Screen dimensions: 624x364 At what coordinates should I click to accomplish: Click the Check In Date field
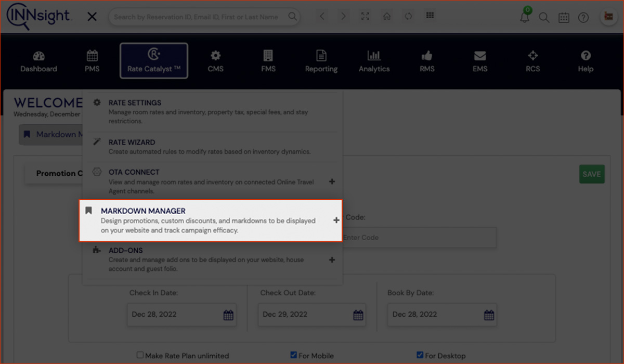click(x=181, y=315)
